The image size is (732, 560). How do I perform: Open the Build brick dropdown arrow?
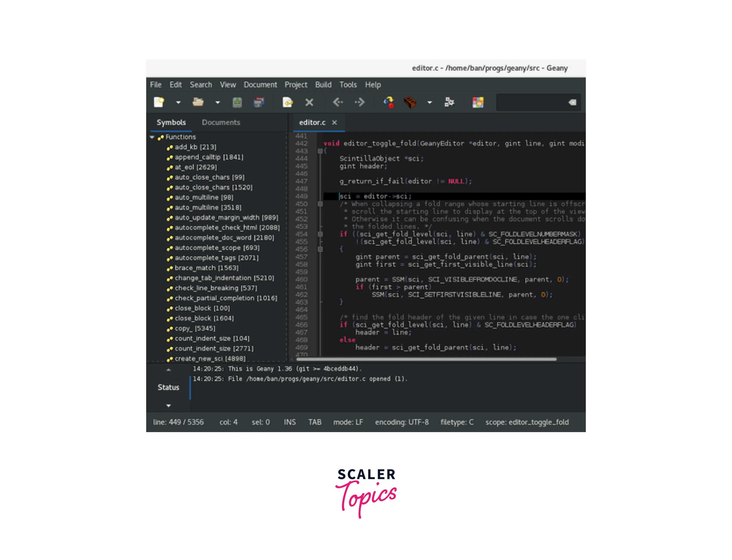pyautogui.click(x=430, y=103)
